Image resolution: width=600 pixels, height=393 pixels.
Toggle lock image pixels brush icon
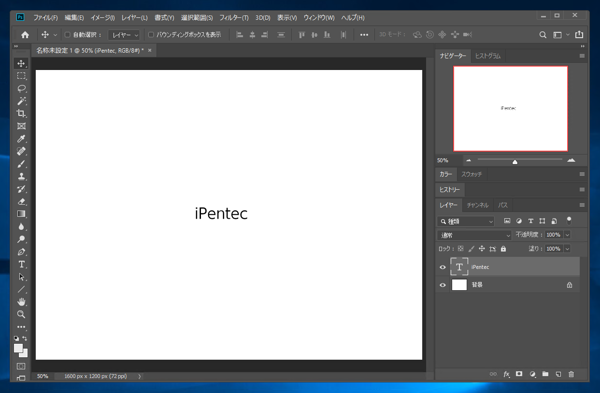tap(471, 249)
